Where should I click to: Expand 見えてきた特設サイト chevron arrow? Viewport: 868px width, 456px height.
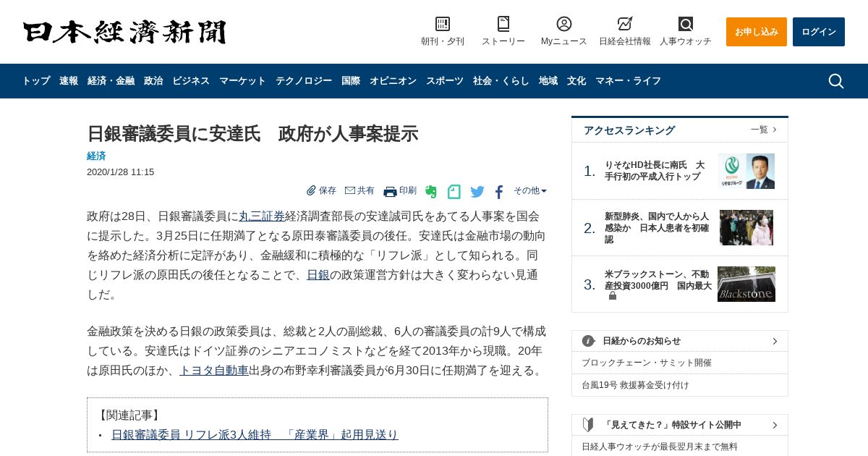(x=775, y=425)
